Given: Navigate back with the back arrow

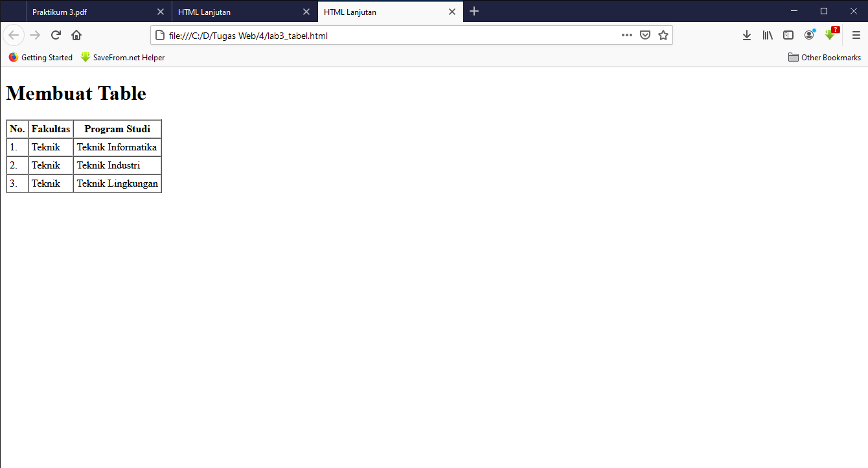Looking at the screenshot, I should pos(13,35).
